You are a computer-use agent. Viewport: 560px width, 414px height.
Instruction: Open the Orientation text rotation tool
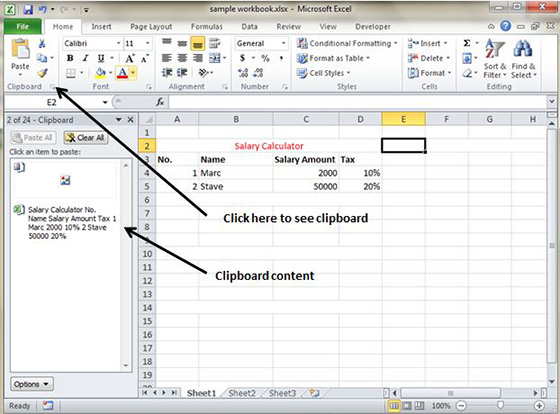click(204, 73)
